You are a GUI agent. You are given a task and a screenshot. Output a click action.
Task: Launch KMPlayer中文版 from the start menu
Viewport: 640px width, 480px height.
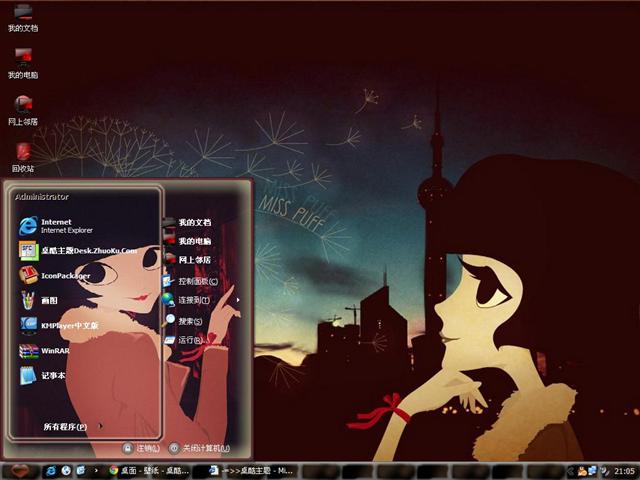pos(58,325)
